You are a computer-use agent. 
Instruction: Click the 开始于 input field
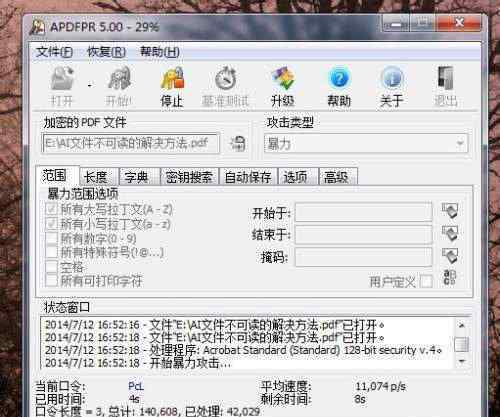[x=363, y=212]
